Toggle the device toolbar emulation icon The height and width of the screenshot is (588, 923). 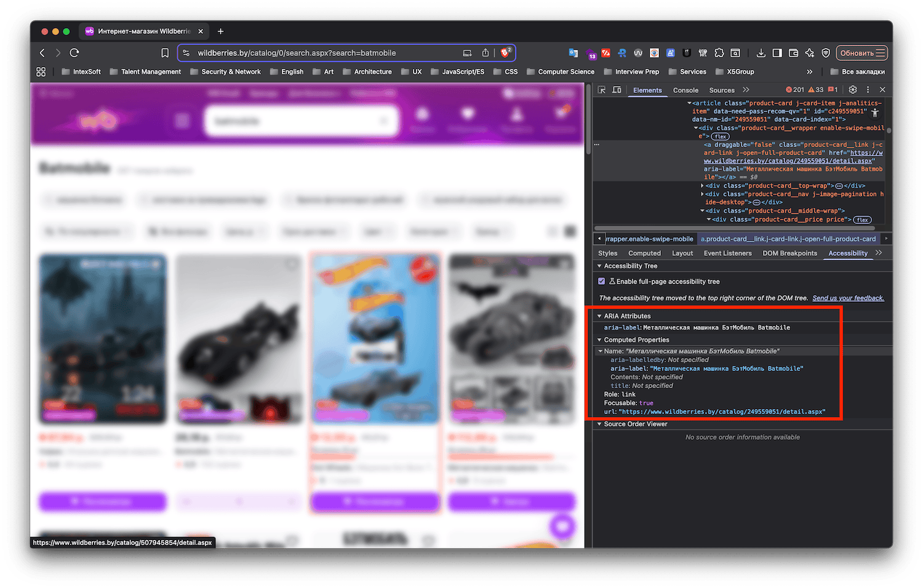click(x=617, y=90)
